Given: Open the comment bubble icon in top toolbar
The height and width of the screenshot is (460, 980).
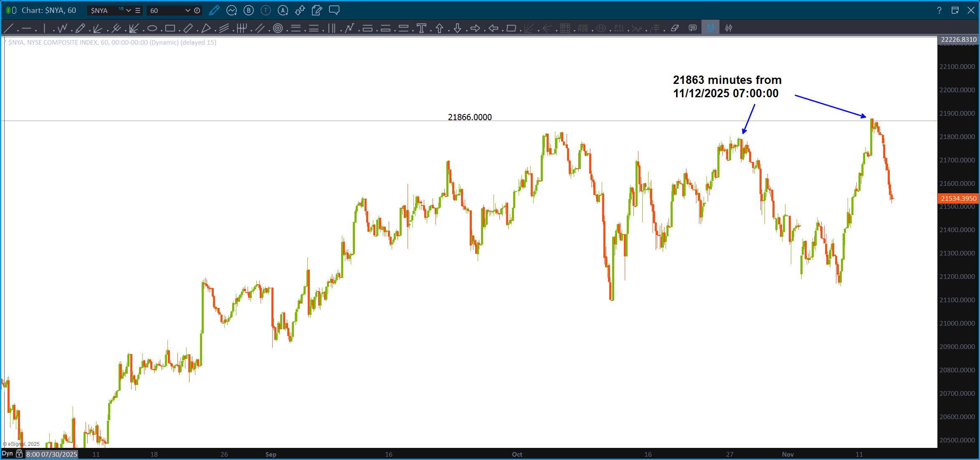Looking at the screenshot, I should pyautogui.click(x=334, y=10).
